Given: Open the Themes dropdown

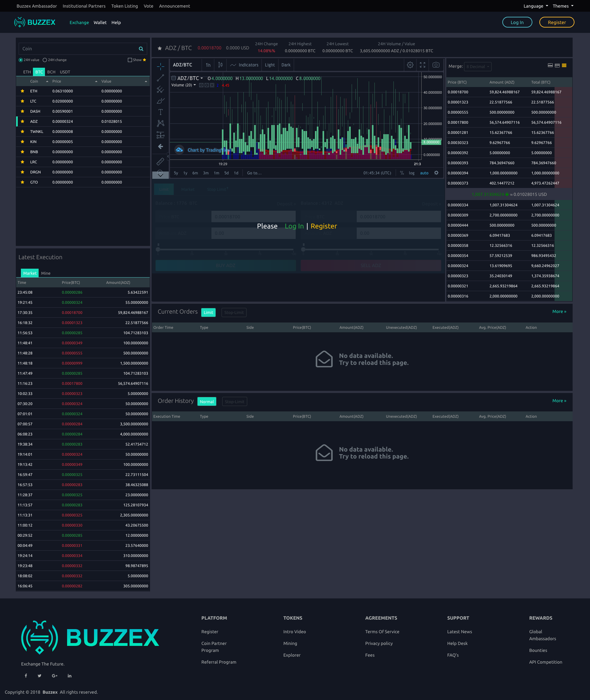Looking at the screenshot, I should 563,6.
